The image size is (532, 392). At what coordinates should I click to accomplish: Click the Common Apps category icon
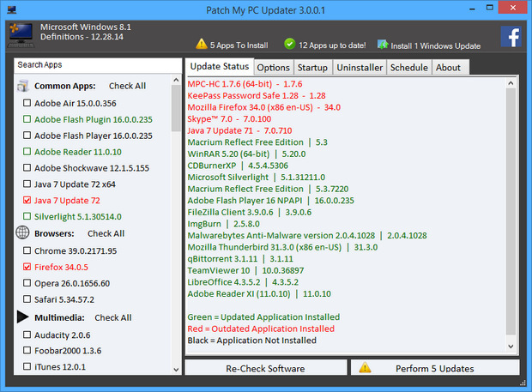tap(22, 86)
